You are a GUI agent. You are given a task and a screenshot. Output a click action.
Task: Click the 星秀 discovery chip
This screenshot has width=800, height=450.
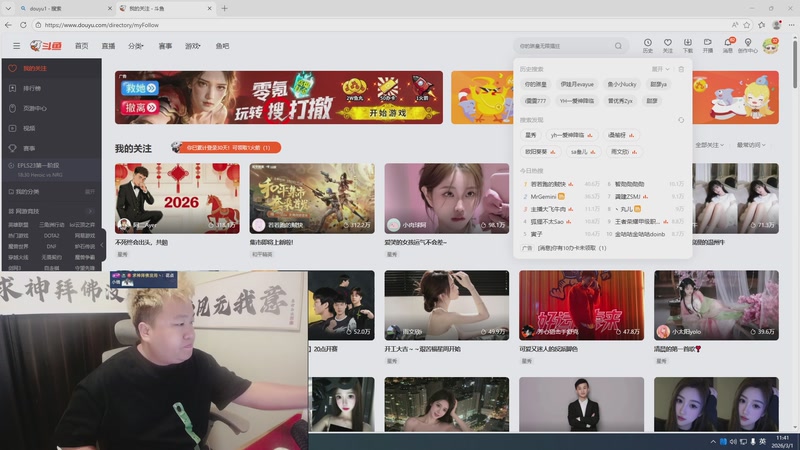(531, 135)
